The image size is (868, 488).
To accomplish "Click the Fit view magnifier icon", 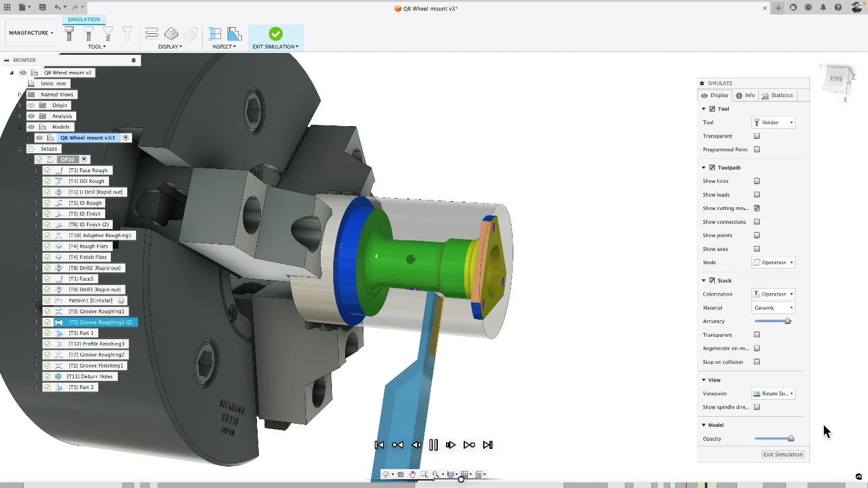I will (x=437, y=474).
